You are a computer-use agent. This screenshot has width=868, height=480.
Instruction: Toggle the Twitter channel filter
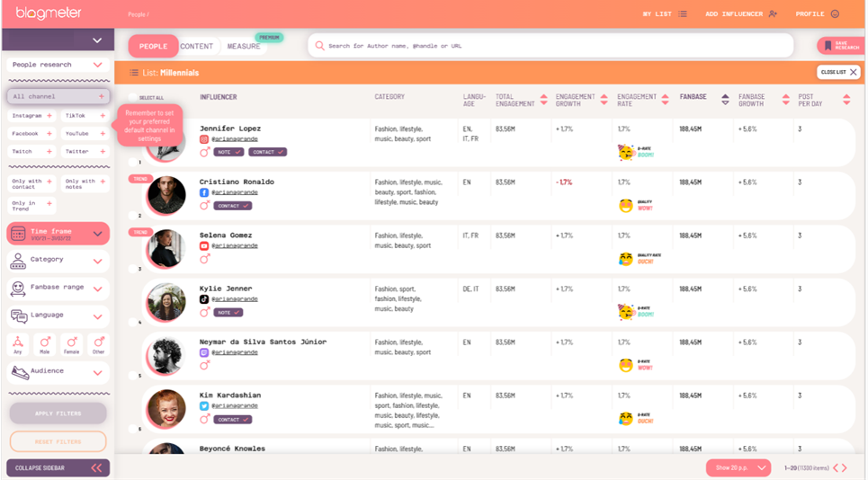pyautogui.click(x=85, y=151)
